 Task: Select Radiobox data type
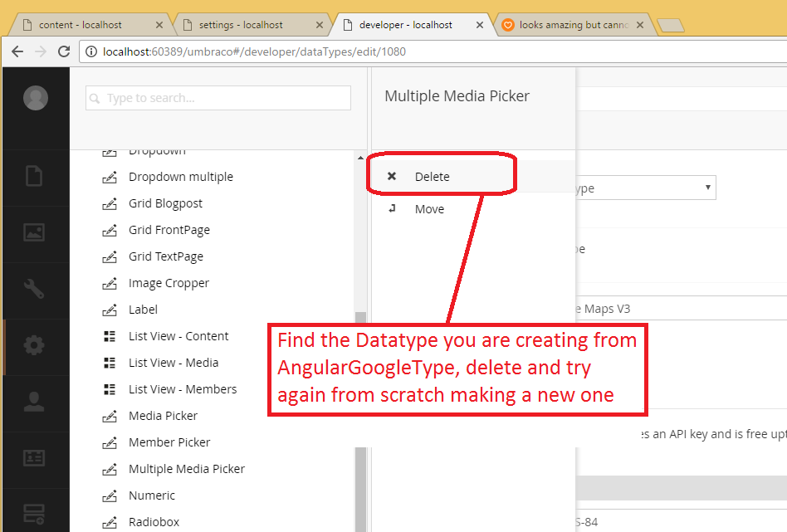point(154,523)
